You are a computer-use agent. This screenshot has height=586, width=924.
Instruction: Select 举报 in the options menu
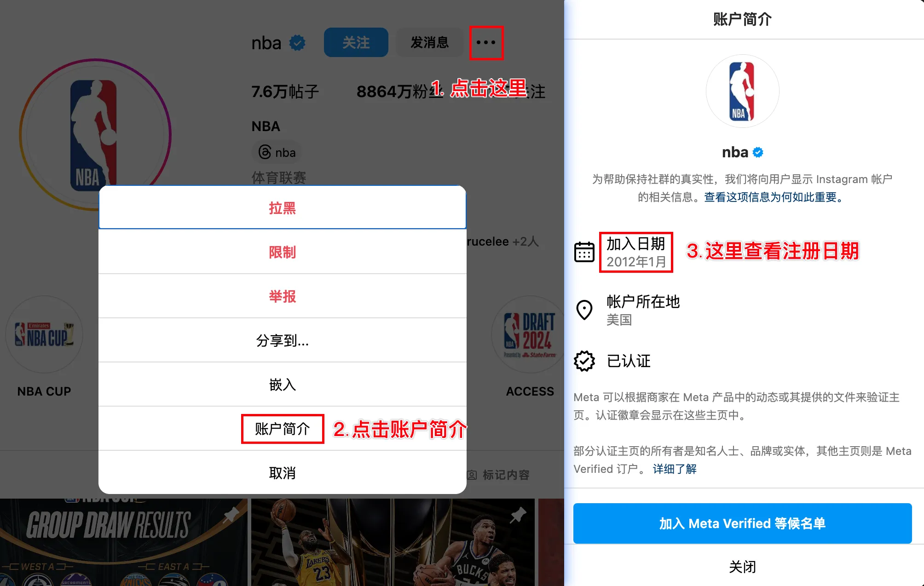283,296
